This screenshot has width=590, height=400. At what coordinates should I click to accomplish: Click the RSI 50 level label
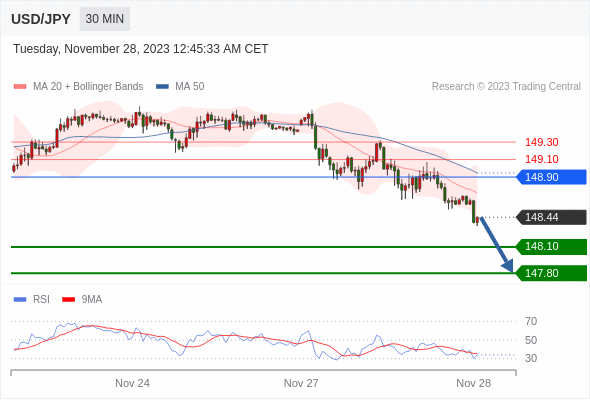pyautogui.click(x=531, y=340)
